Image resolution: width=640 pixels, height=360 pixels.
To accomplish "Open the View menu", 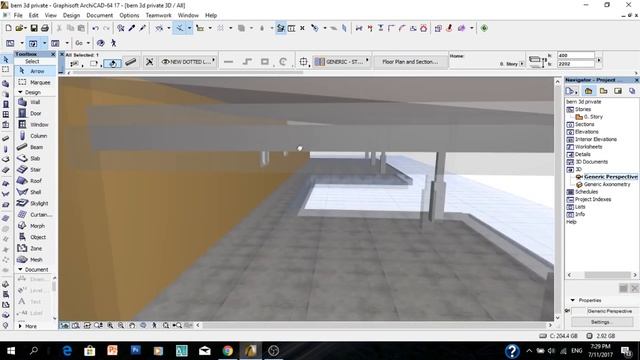I will point(51,15).
